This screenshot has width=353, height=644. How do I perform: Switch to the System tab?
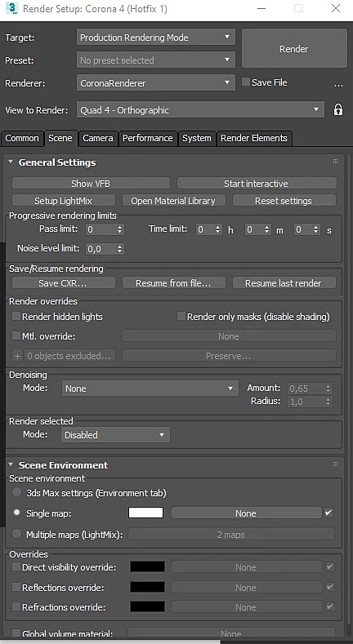(x=197, y=139)
